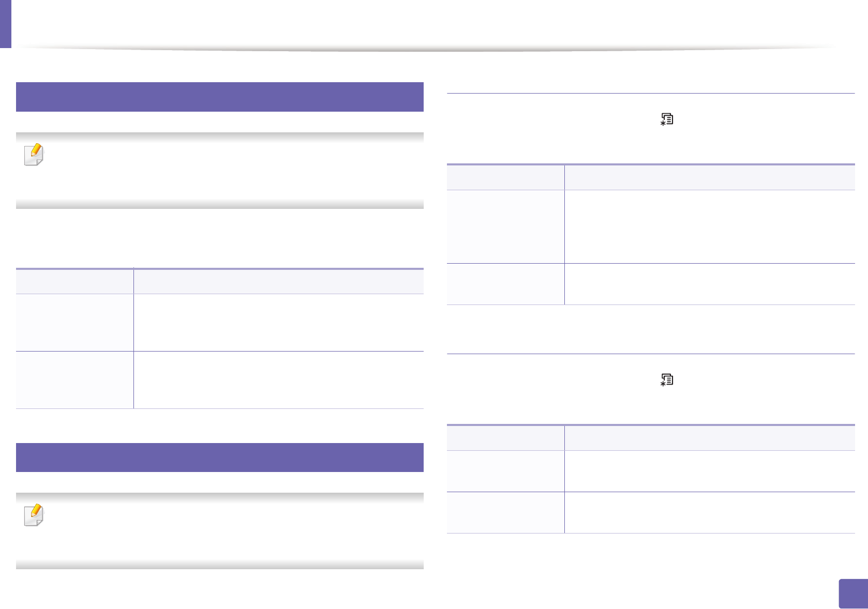The image size is (868, 609).
Task: Select the first purple section header bar
Action: (x=220, y=97)
